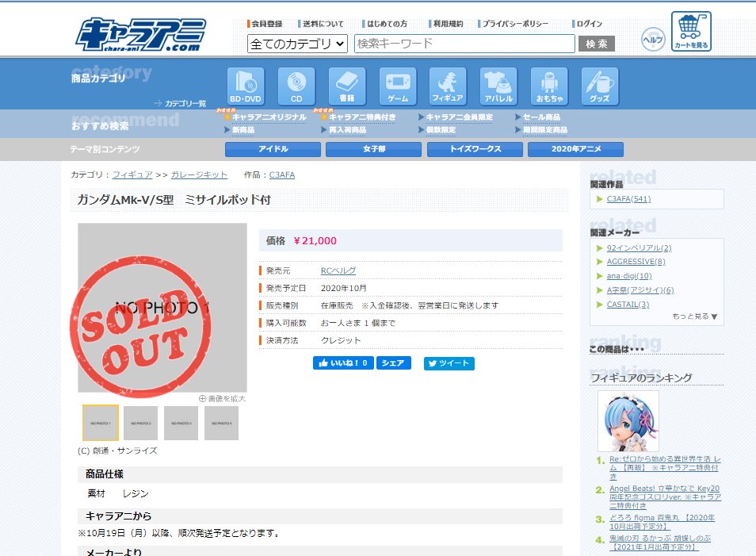Viewport: 756px width, 556px height.
Task: Open the セール商品 sale items link
Action: [541, 117]
